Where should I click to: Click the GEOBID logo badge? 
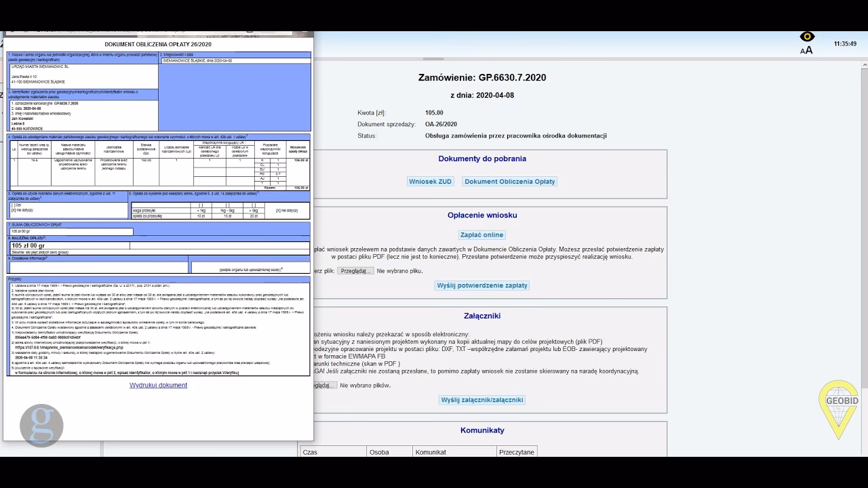842,408
